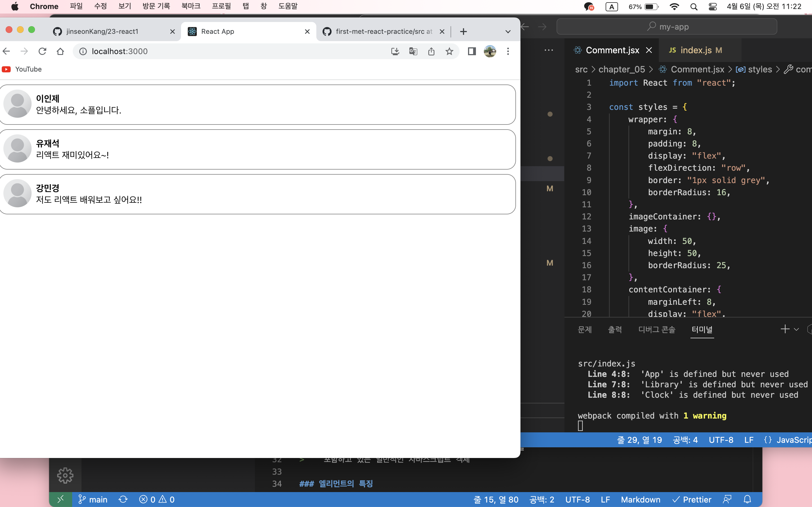812x507 pixels.
Task: Switch to the index.js editor tab
Action: pos(695,50)
